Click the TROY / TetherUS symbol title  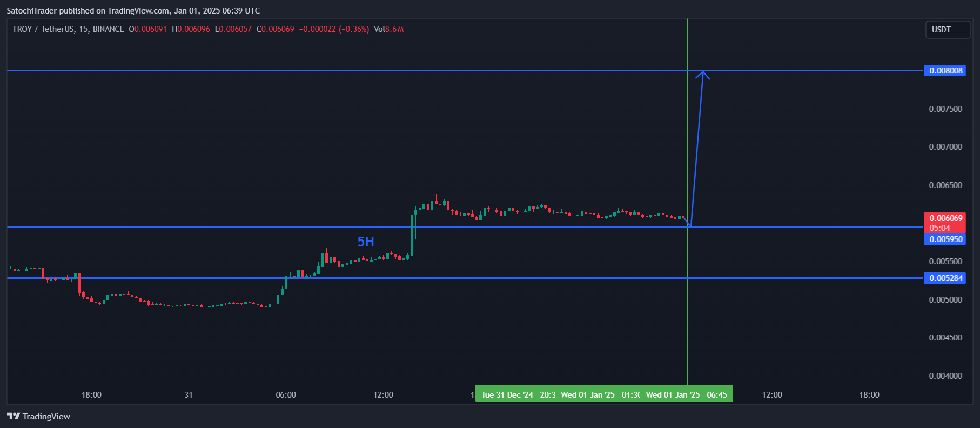click(x=43, y=29)
